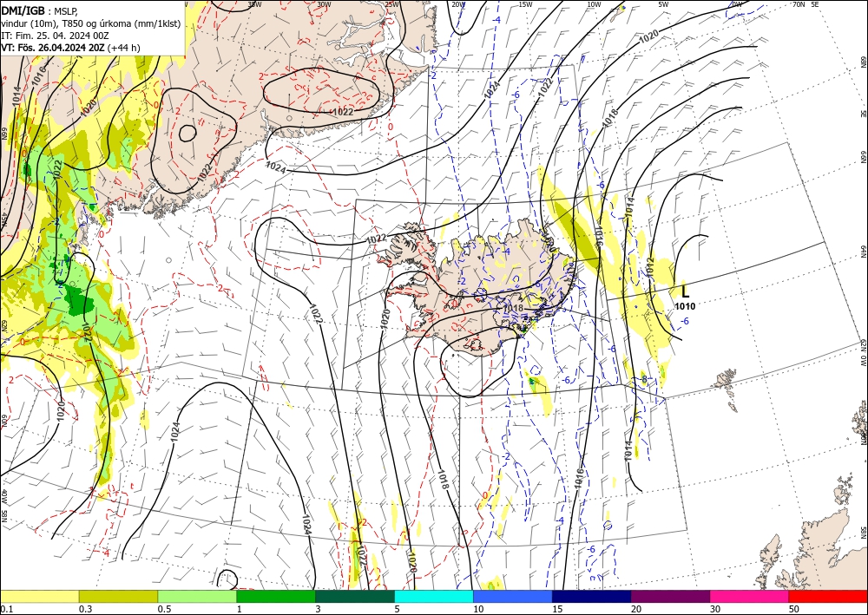Click the '10W' longitude label at the top

[594, 3]
